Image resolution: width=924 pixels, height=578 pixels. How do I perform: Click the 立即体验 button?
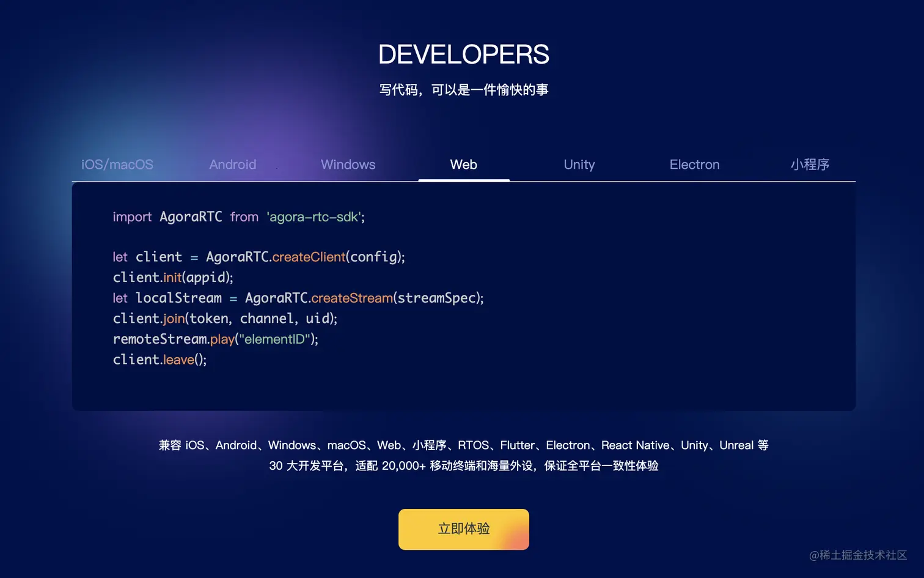point(464,529)
